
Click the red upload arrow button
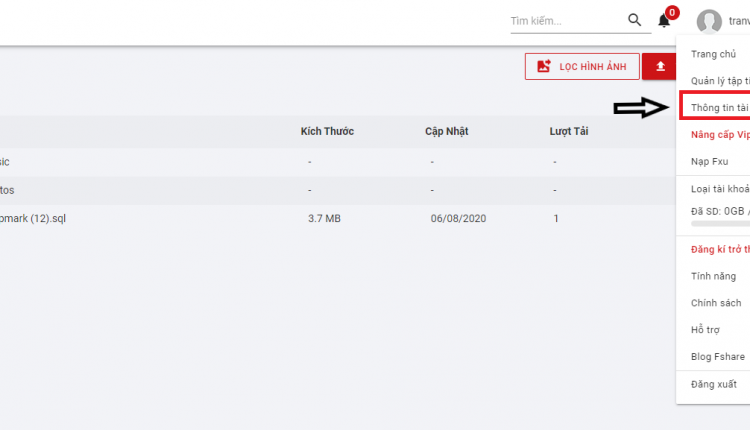pos(661,66)
